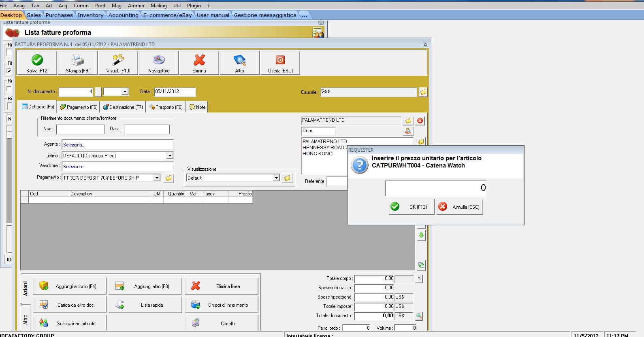Viewport: 644px width, 337px height.
Task: Click the Spese spedizione amount field
Action: (374, 297)
